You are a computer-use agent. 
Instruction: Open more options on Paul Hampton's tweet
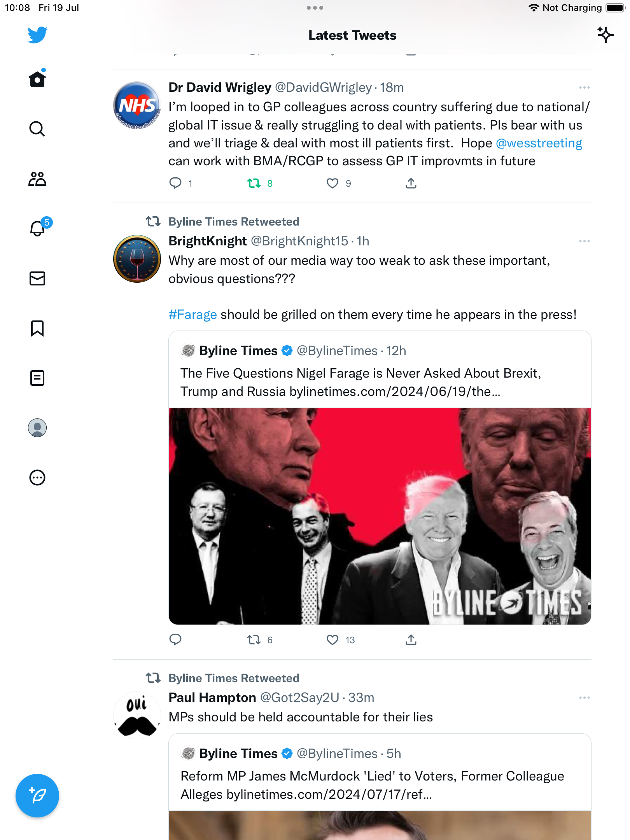click(x=584, y=698)
